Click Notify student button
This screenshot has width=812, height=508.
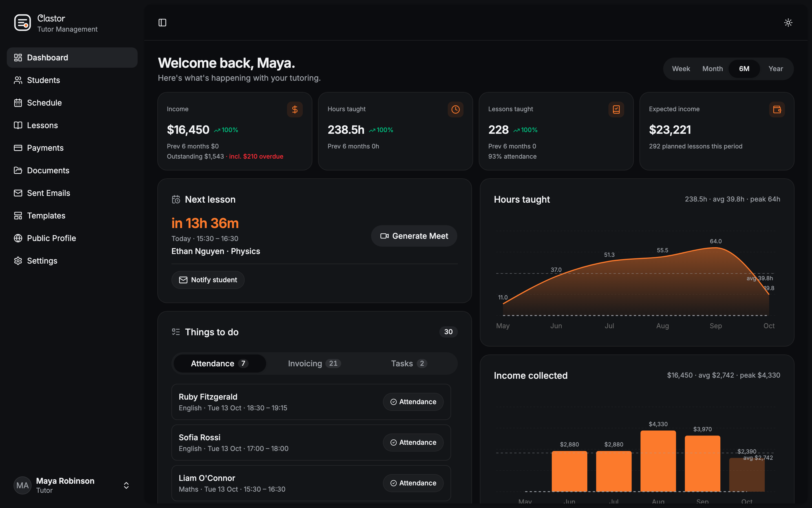click(208, 280)
